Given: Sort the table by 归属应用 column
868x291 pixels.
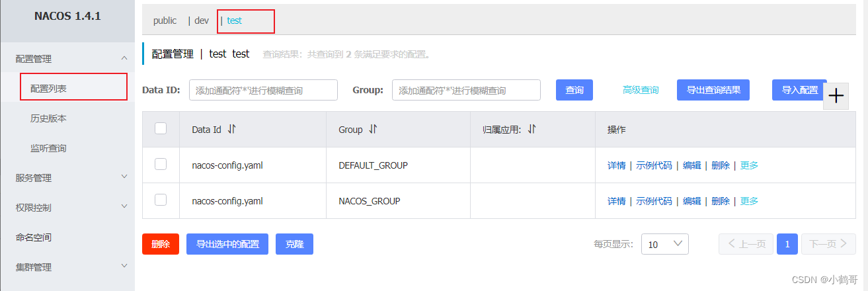Looking at the screenshot, I should point(532,130).
